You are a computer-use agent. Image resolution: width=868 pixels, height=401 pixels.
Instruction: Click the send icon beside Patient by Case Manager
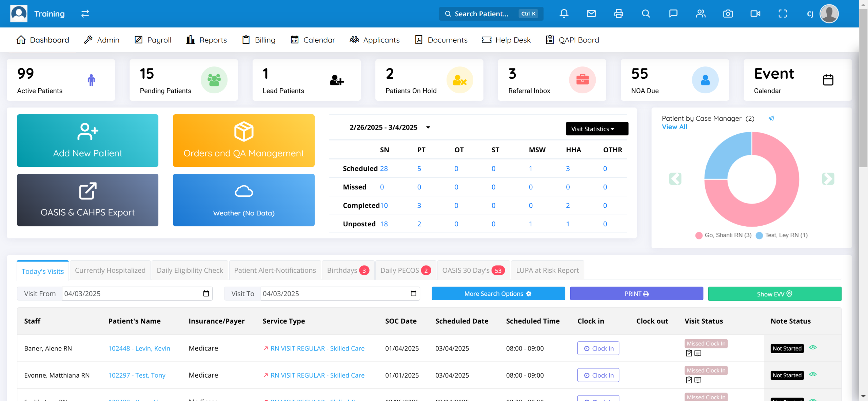[x=771, y=118]
